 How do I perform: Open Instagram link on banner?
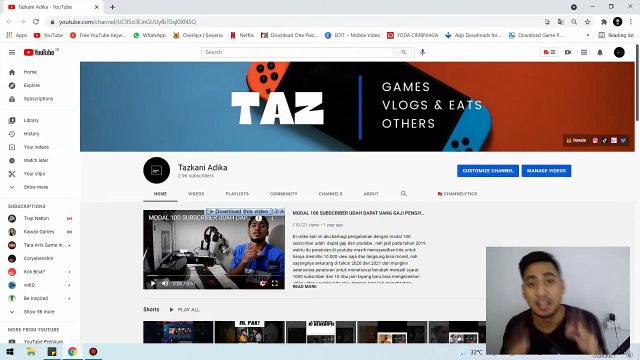[595, 140]
